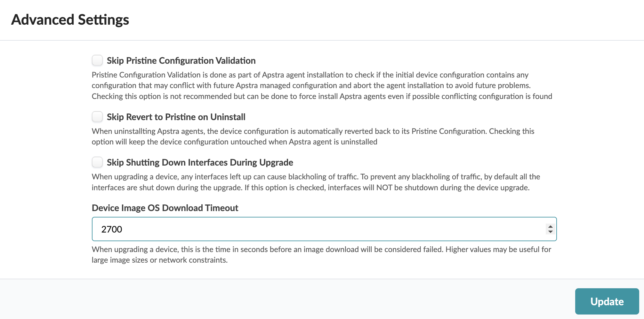Click the empty footer area left of Update
Screen dimensions: 644x319
click(x=288, y=299)
